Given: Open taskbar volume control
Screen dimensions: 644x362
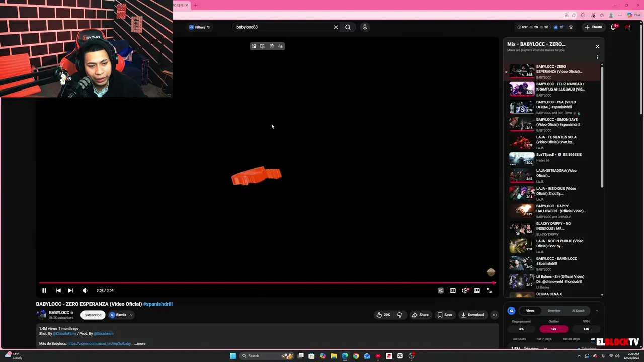Looking at the screenshot, I should 617,356.
